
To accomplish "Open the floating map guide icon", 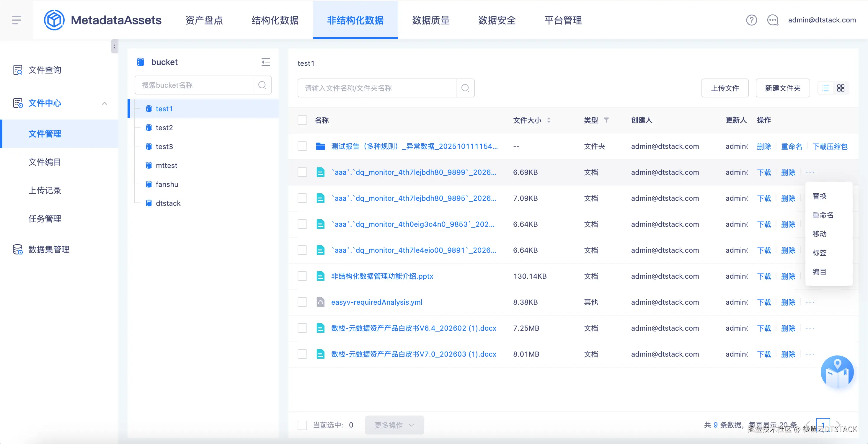I will 837,372.
